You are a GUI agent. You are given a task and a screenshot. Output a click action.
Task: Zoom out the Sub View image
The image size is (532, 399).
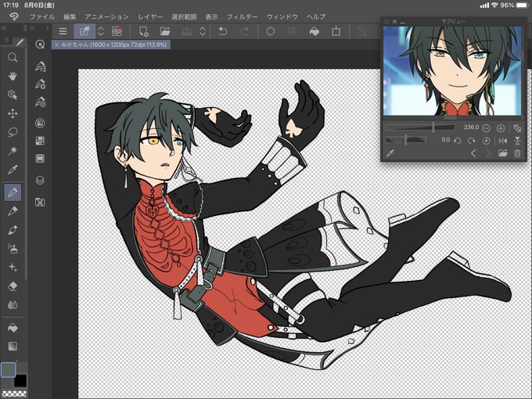(486, 128)
